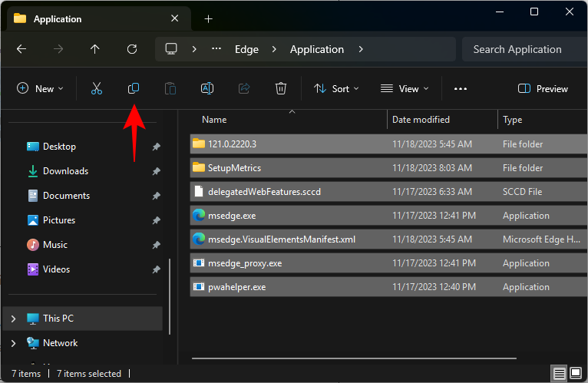
Task: Click the SCCD File type cell
Action: click(522, 192)
